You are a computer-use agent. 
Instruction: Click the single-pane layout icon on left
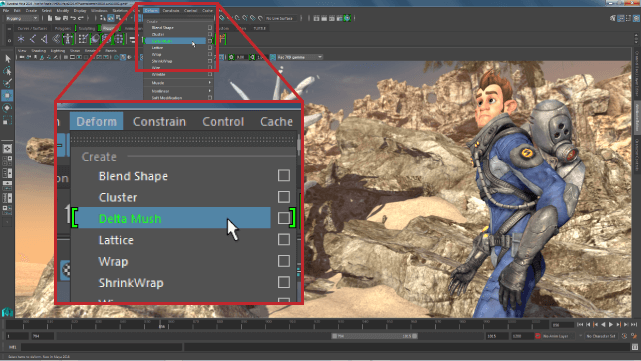pyautogui.click(x=7, y=148)
